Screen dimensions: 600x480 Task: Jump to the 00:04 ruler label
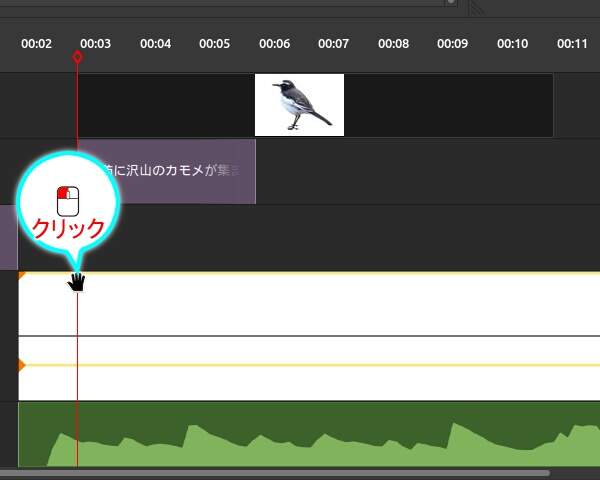click(155, 44)
